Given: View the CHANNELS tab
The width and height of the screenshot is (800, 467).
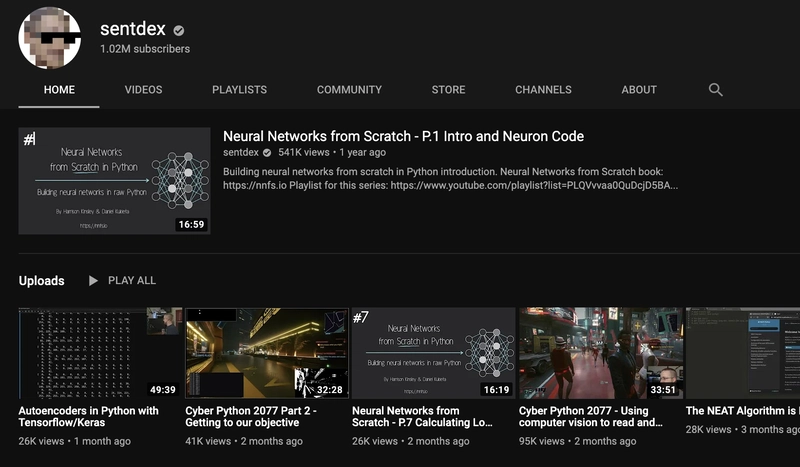Looking at the screenshot, I should (543, 90).
